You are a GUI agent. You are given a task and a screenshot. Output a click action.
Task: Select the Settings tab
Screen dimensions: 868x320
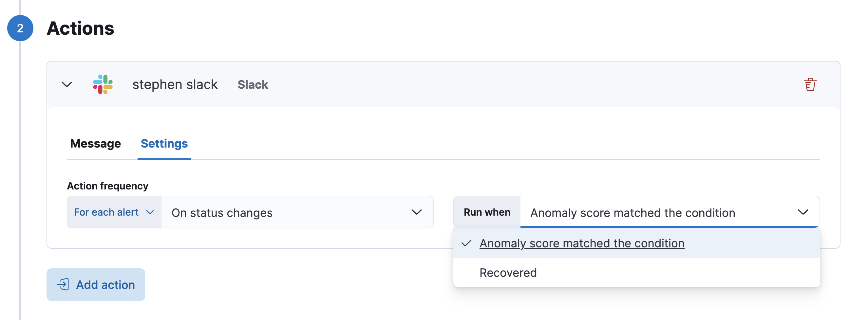(164, 144)
